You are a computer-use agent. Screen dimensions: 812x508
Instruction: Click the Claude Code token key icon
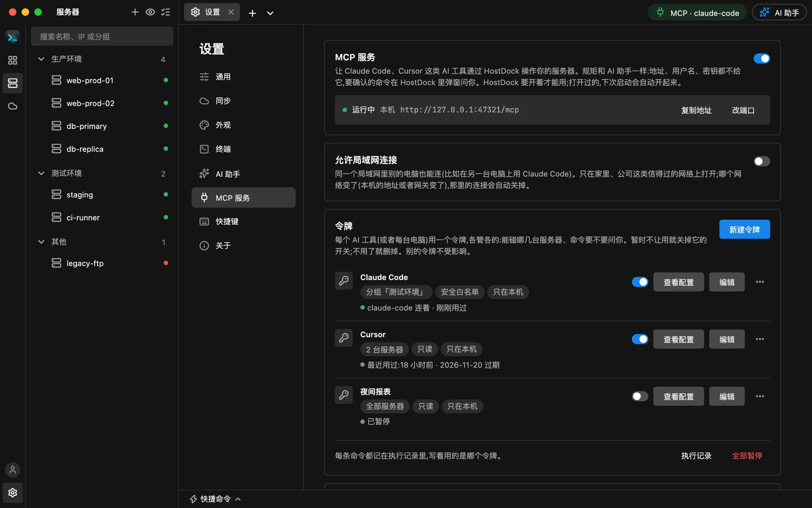[x=344, y=281]
